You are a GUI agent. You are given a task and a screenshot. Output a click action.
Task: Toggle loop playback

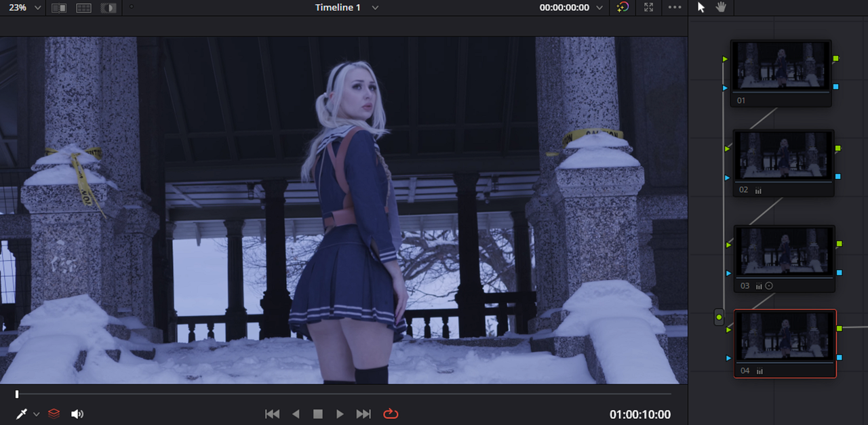pyautogui.click(x=391, y=413)
